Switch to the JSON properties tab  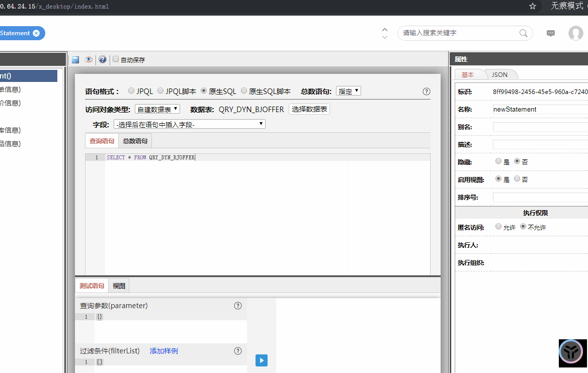tap(499, 74)
